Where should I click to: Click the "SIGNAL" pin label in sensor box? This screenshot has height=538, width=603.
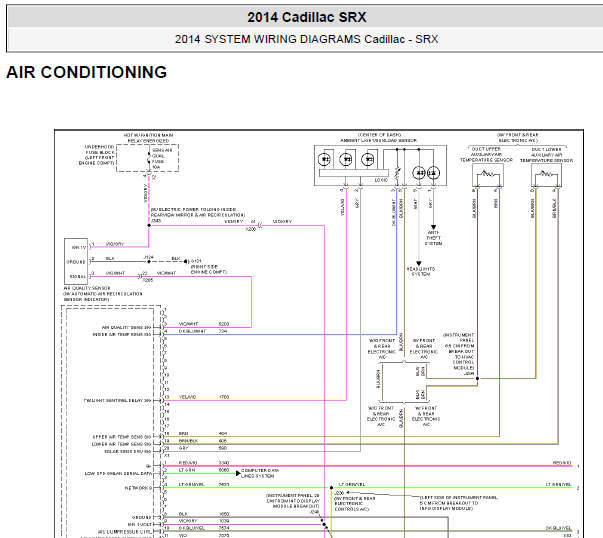78,276
